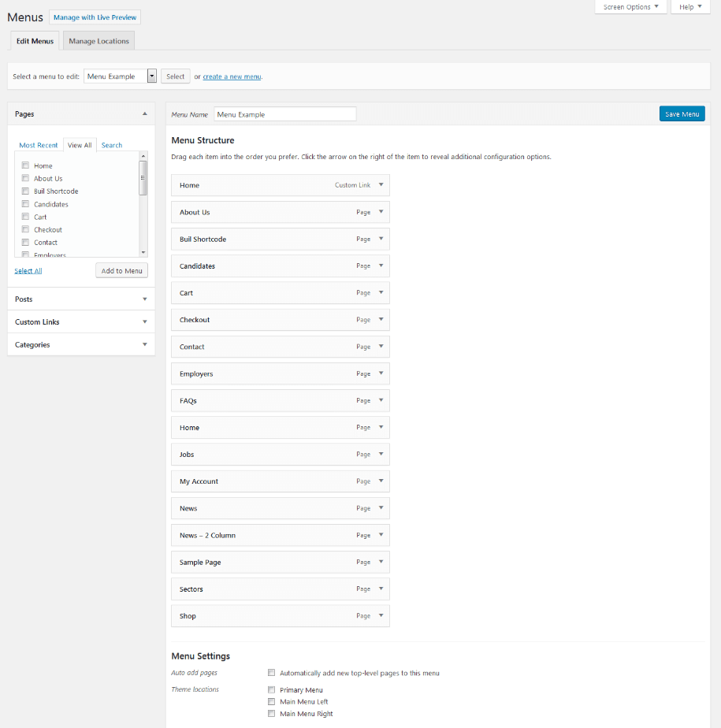The image size is (721, 728).
Task: Follow the create a new menu link
Action: click(232, 76)
